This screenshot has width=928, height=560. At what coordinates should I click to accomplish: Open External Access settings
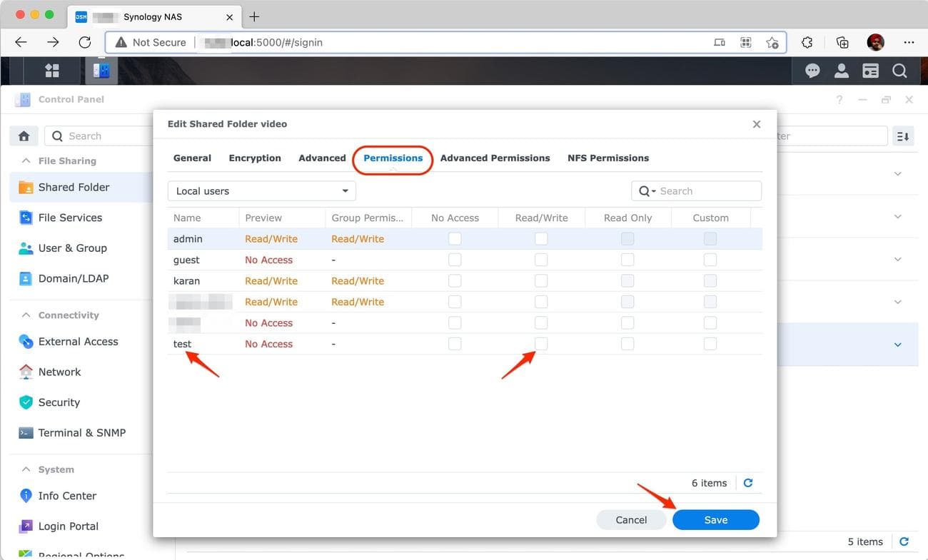[x=26, y=341]
